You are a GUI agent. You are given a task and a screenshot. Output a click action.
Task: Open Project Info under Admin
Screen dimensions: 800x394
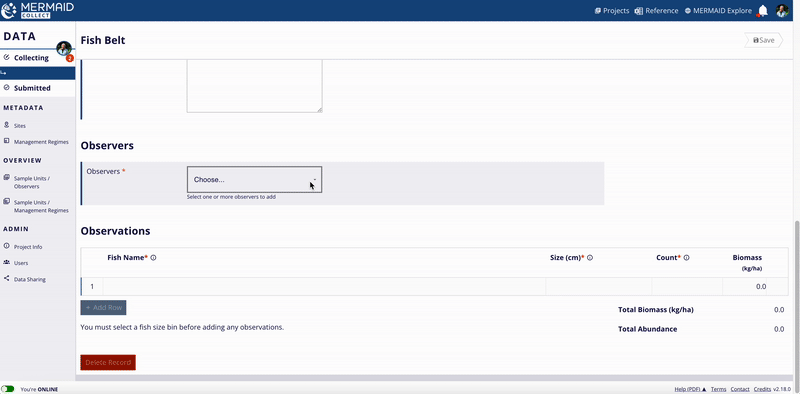pos(28,247)
